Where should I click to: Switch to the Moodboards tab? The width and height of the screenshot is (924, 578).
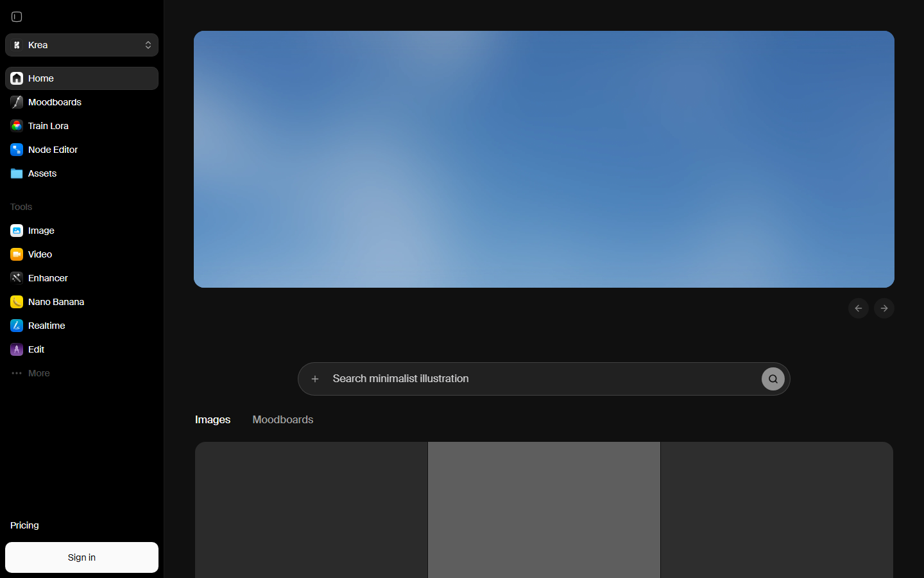pos(283,419)
